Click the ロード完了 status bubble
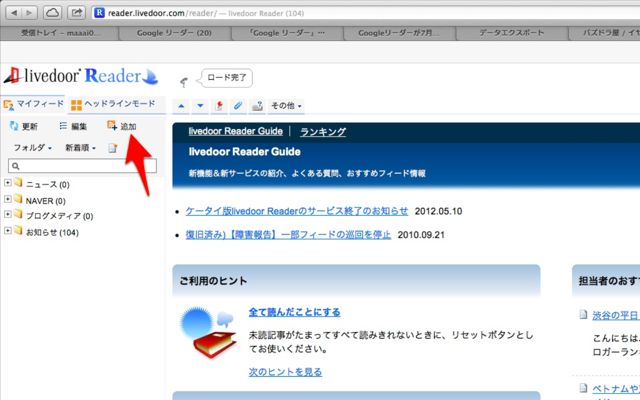The image size is (640, 400). 226,78
